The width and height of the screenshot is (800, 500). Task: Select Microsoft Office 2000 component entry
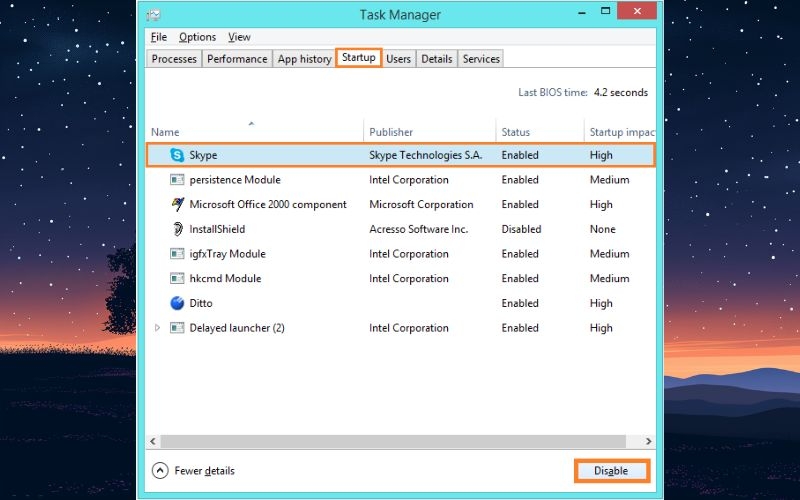tap(268, 204)
